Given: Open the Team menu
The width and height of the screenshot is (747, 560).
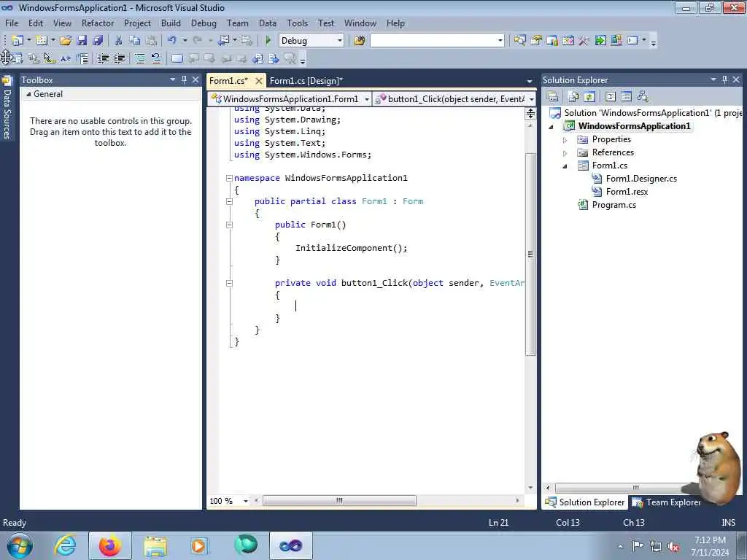Looking at the screenshot, I should point(237,23).
